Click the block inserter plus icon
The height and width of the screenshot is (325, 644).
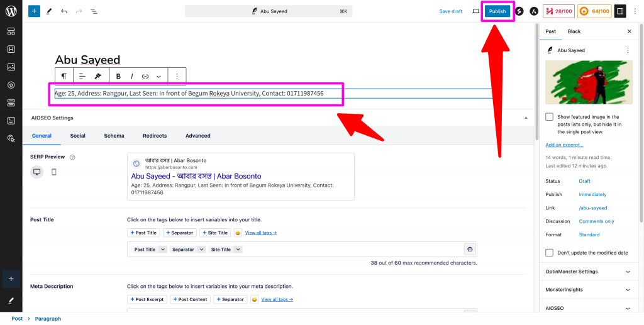[33, 11]
